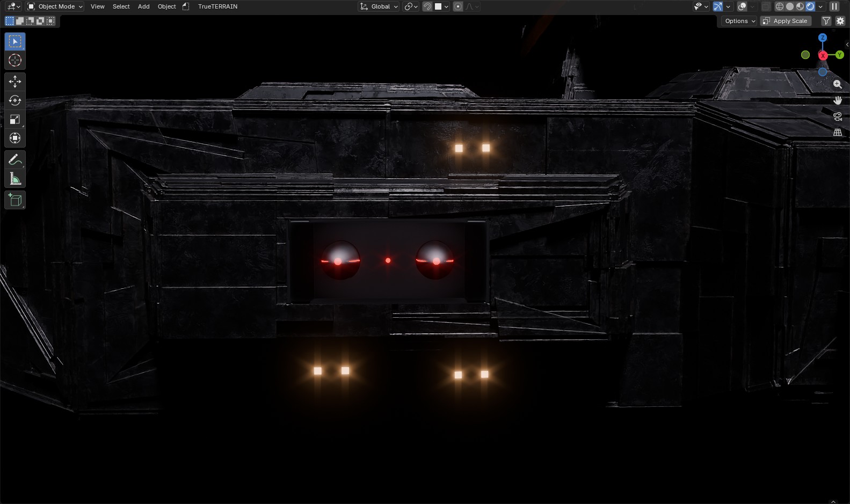Viewport: 850px width, 504px height.
Task: Select the Select Box tool
Action: coord(15,41)
